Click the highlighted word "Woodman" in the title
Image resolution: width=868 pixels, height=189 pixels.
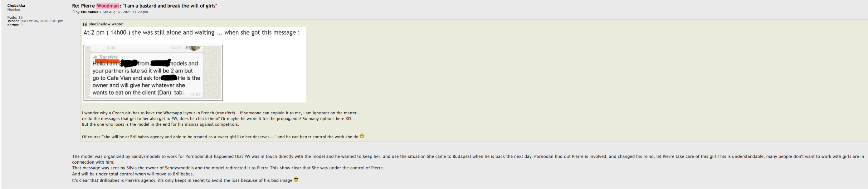pyautogui.click(x=108, y=6)
